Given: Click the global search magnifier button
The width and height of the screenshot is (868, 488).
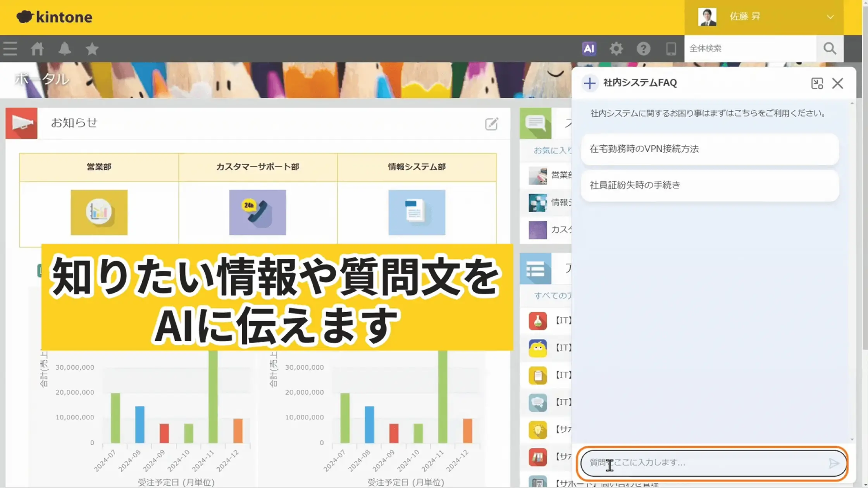Looking at the screenshot, I should 830,48.
